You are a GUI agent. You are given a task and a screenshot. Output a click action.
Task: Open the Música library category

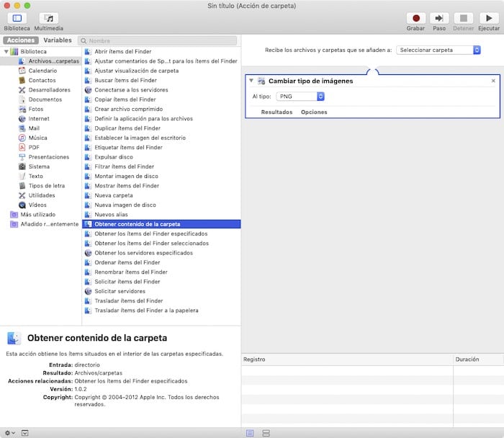coord(37,138)
